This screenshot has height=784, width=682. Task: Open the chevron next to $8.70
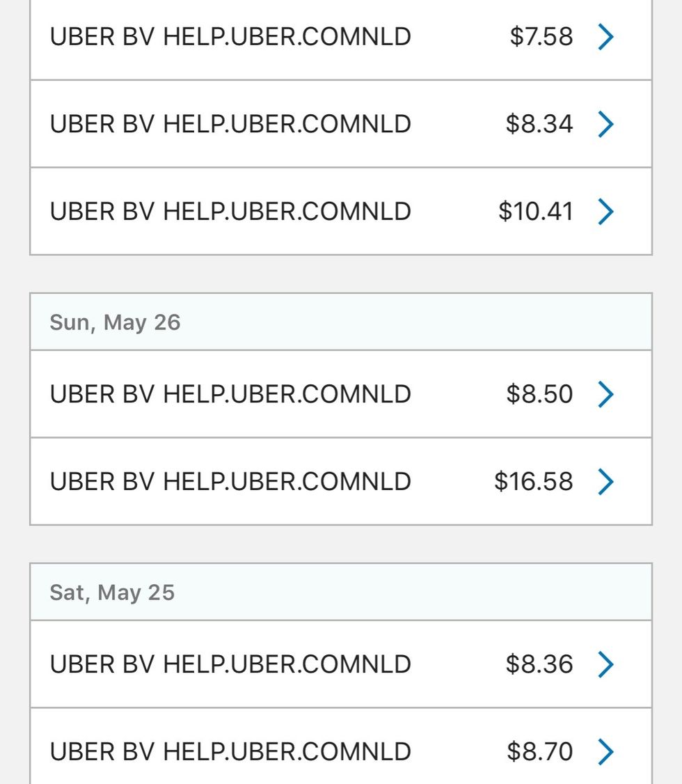(x=605, y=751)
